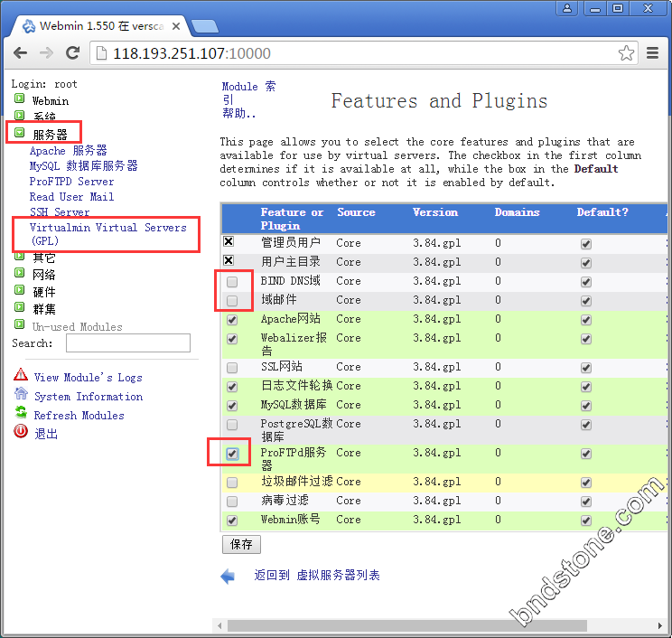The width and height of the screenshot is (672, 638).
Task: Minimize the browser window
Action: [595, 8]
